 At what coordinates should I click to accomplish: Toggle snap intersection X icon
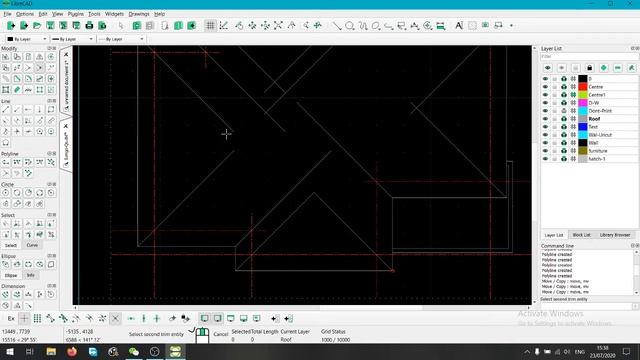coord(116,319)
